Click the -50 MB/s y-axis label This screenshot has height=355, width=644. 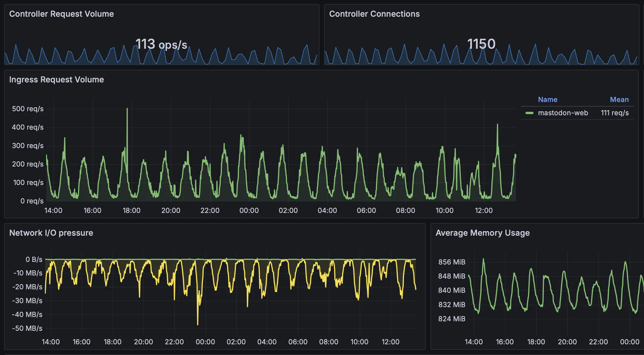[x=27, y=328]
